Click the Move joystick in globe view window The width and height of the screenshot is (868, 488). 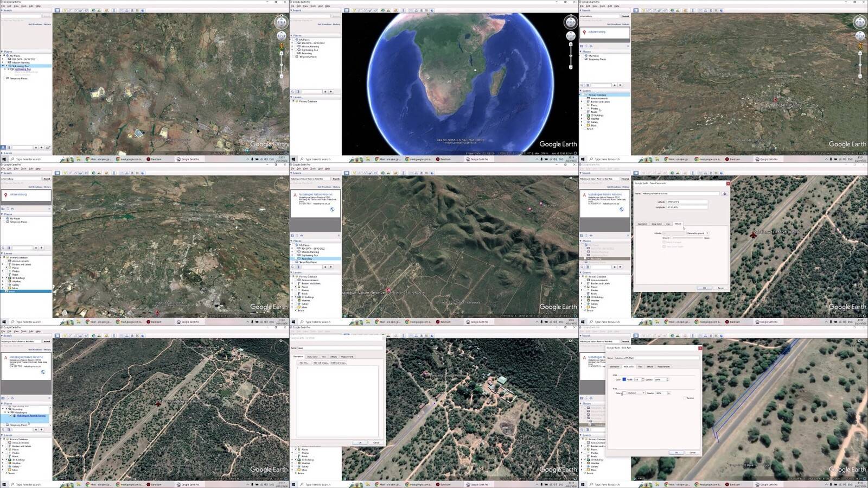pos(570,36)
